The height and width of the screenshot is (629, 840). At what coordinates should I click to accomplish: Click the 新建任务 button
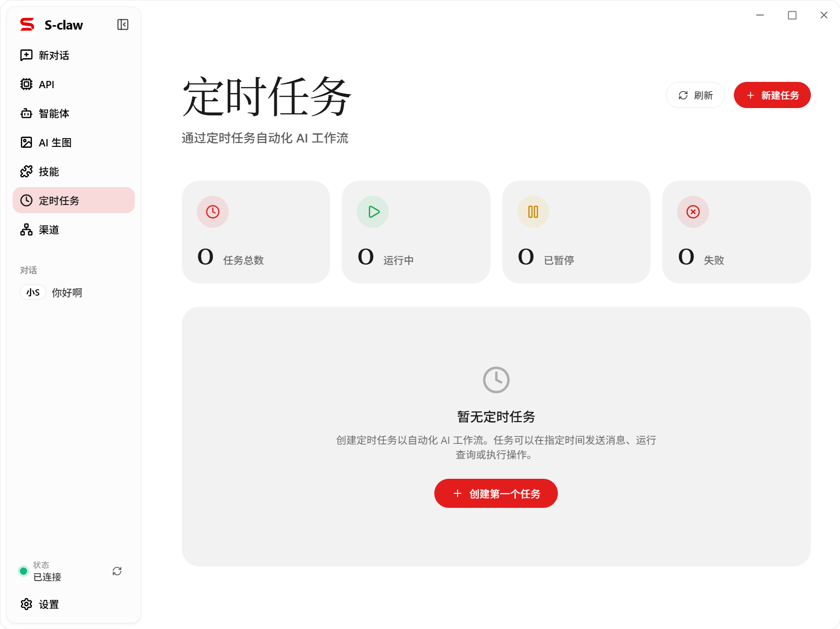pos(772,95)
